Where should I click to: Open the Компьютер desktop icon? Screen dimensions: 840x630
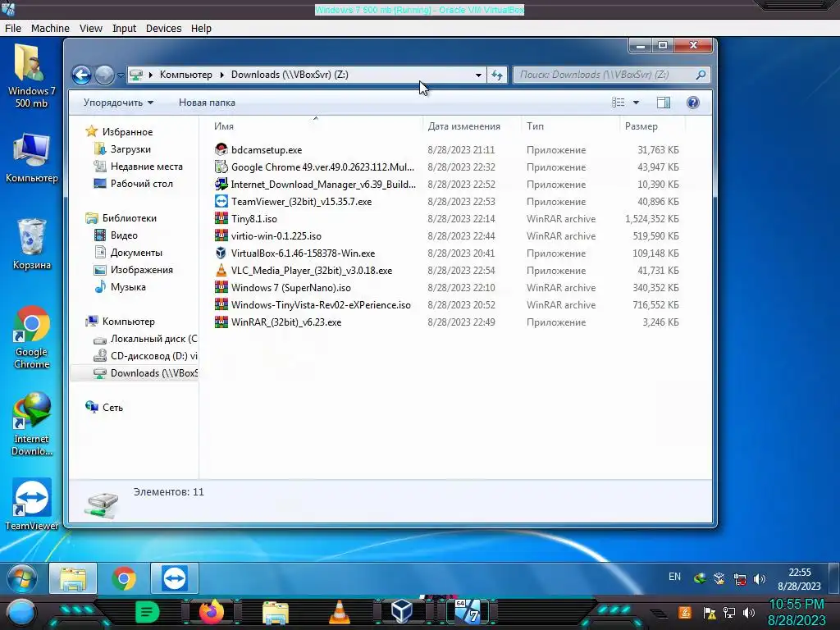point(32,158)
